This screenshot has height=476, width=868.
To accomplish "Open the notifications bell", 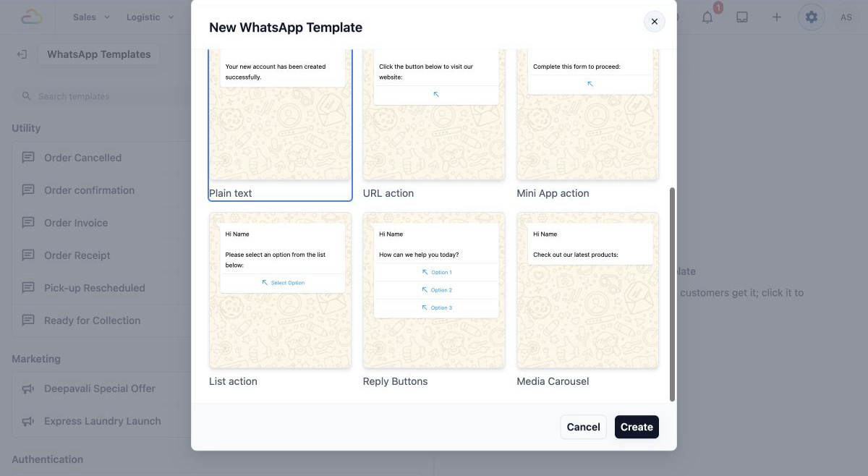I will click(707, 17).
